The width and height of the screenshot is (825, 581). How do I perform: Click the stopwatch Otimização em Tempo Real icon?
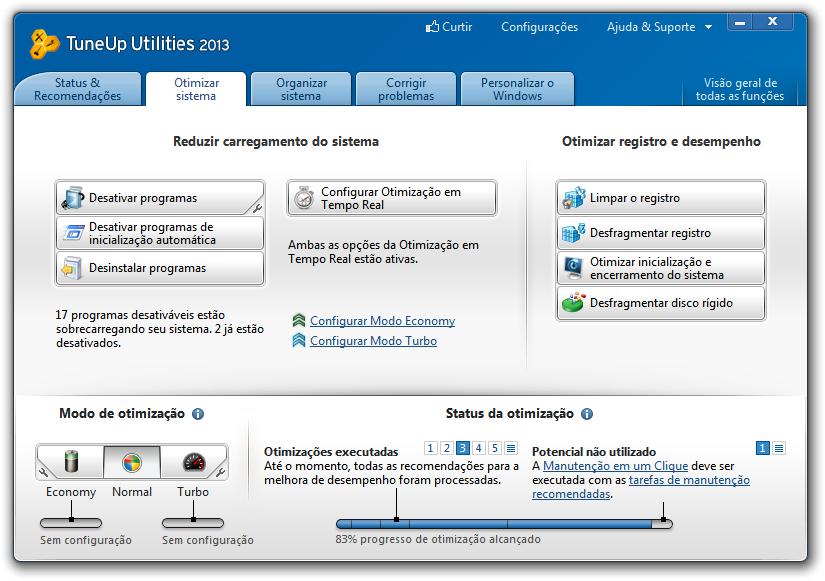click(x=304, y=198)
